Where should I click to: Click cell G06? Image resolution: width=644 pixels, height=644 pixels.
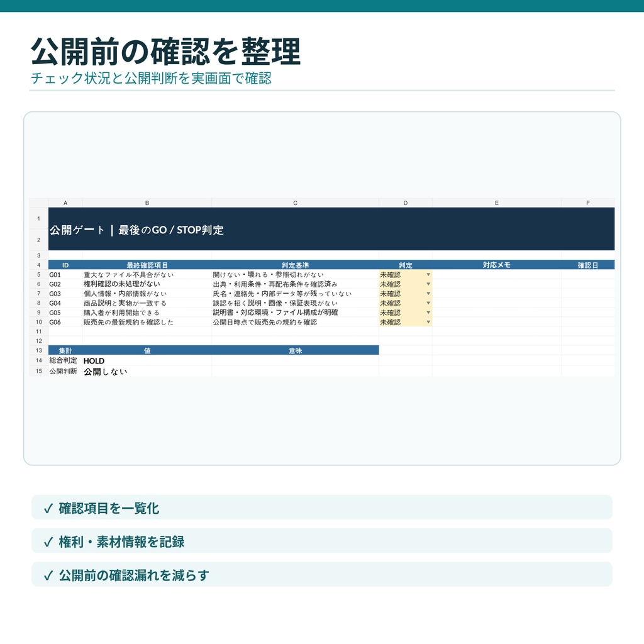65,322
